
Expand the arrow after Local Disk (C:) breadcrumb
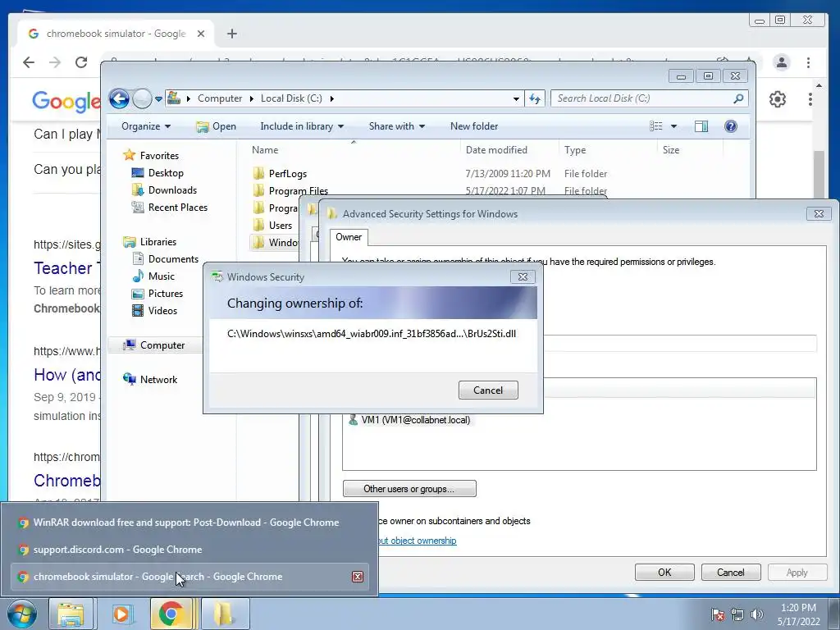click(332, 98)
